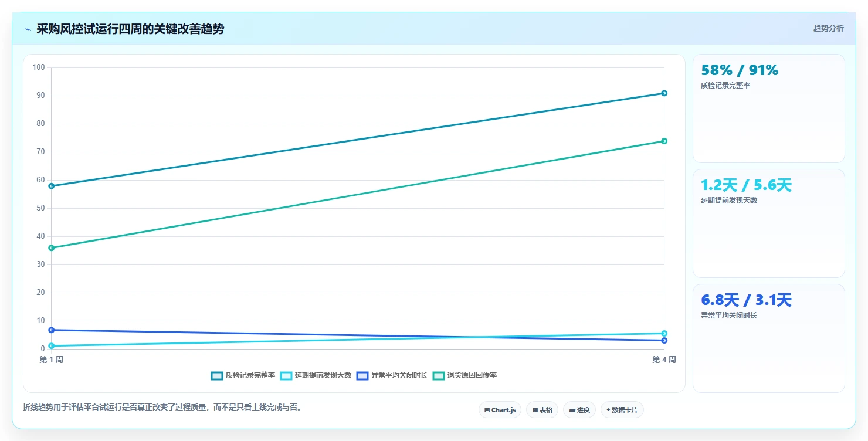Click the 50 y-axis tick label

coord(40,208)
